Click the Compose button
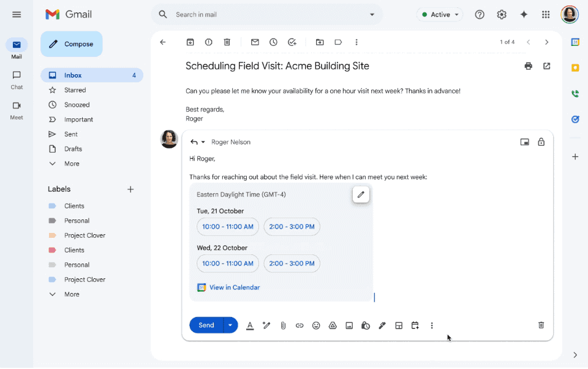This screenshot has height=369, width=588. pos(71,44)
